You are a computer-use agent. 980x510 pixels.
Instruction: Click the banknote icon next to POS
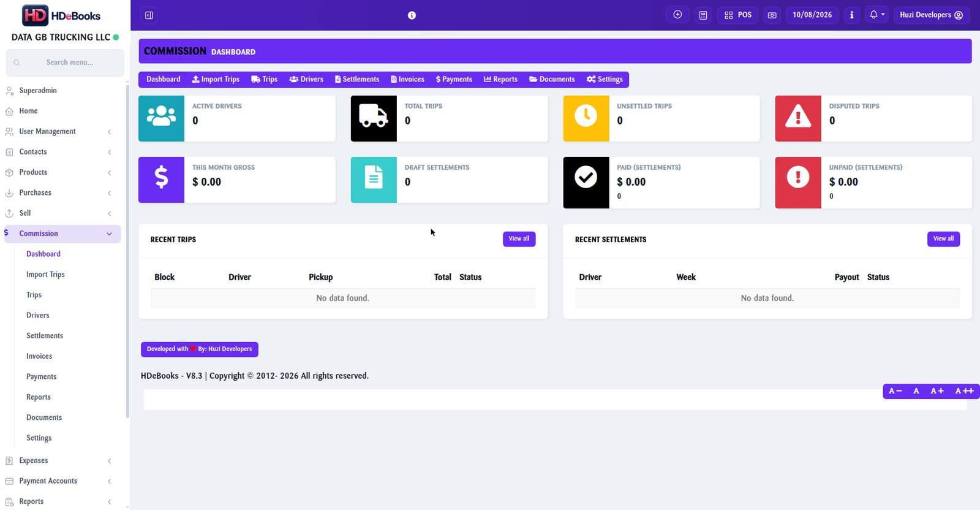point(772,15)
